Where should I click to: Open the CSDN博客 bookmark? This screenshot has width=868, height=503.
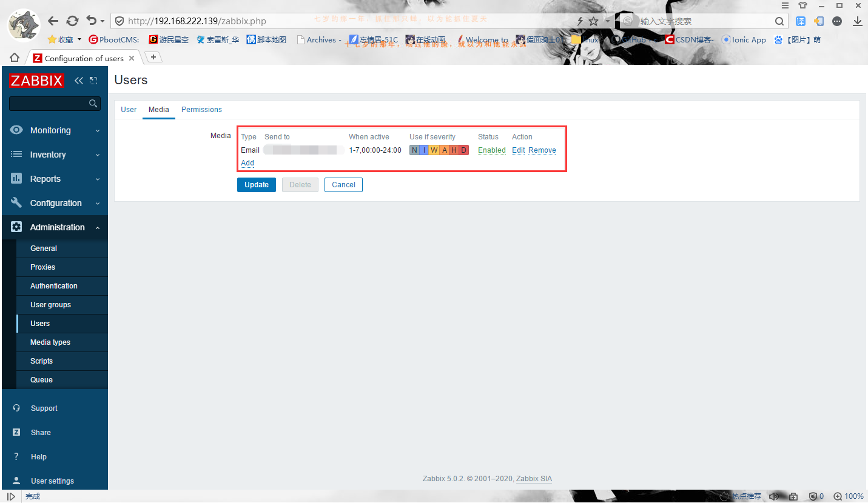(690, 40)
